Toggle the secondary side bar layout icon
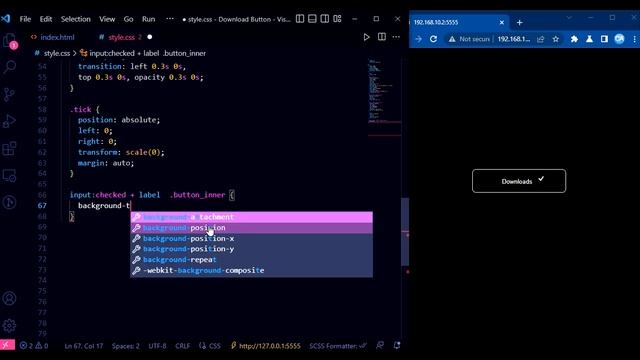The image size is (640, 360). click(x=325, y=19)
